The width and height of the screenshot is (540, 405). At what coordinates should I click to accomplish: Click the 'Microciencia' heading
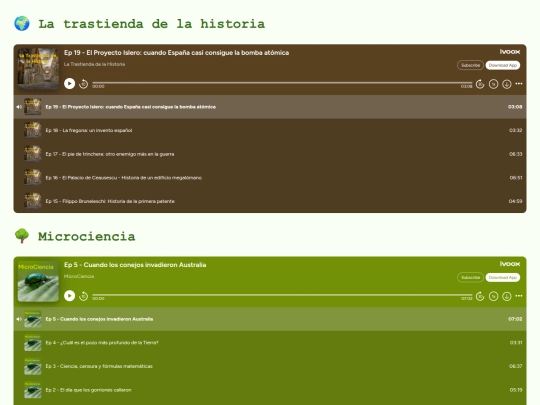coord(86,236)
